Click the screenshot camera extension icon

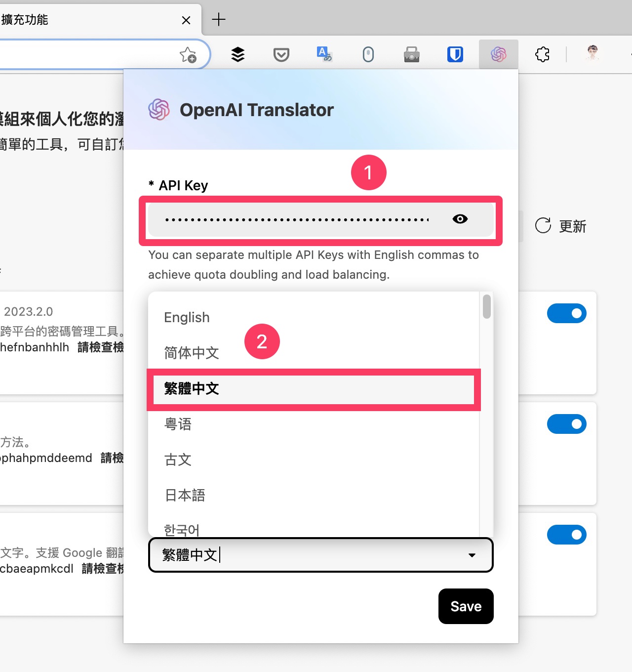[x=411, y=54]
